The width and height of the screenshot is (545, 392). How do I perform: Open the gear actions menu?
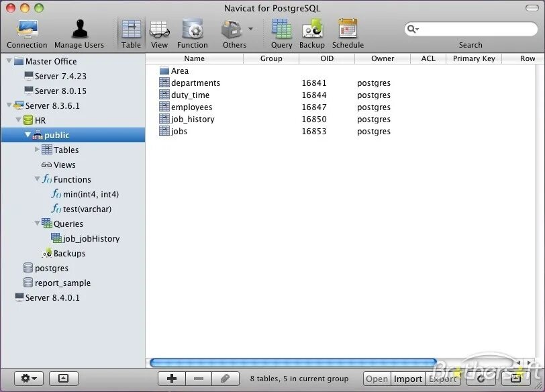[x=28, y=378]
